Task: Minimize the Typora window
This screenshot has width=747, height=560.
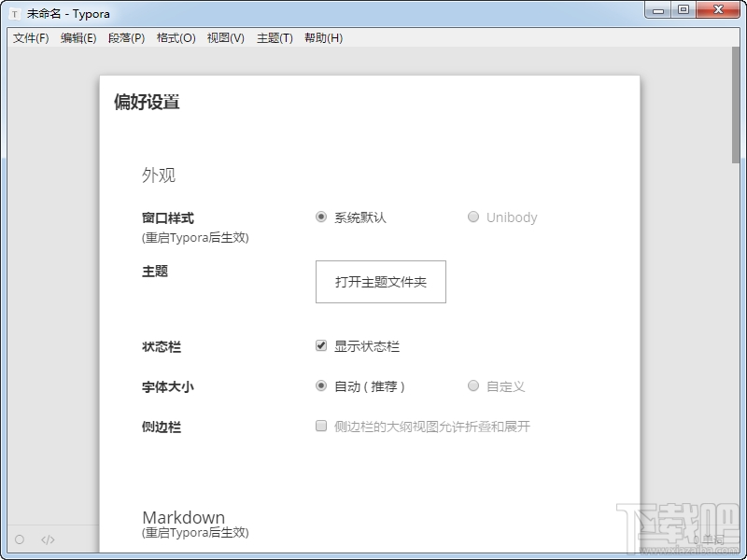Action: click(x=658, y=10)
